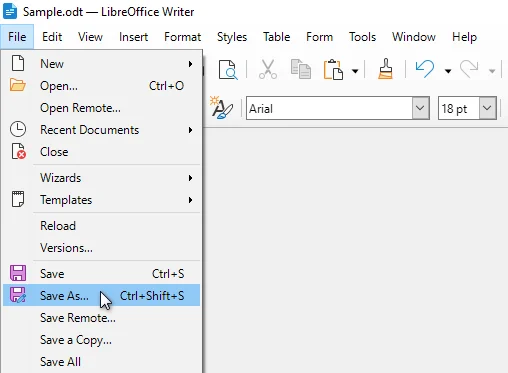Click the Undo arrow icon

click(x=425, y=69)
